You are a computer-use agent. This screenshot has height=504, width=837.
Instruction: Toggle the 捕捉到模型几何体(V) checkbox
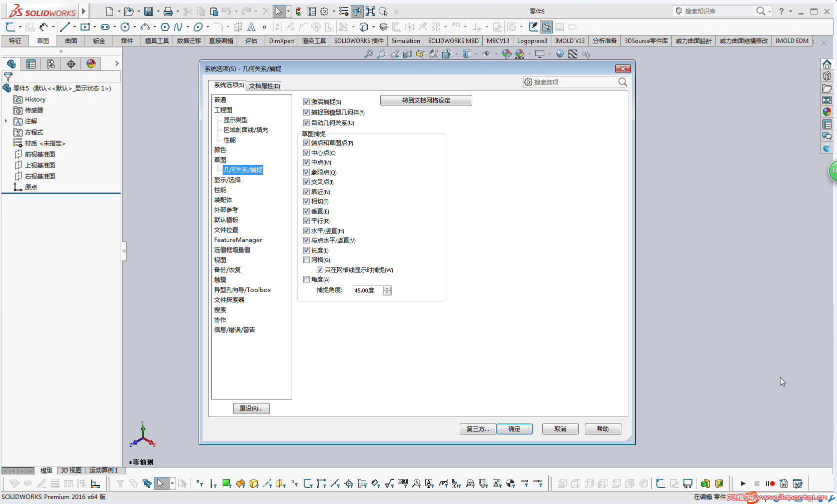pyautogui.click(x=306, y=112)
